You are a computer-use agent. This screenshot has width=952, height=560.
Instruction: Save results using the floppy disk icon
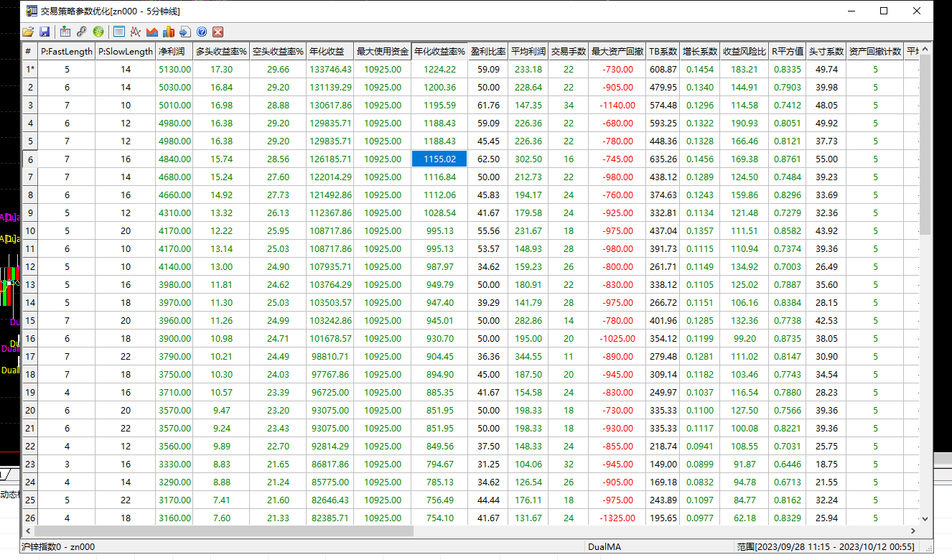(x=45, y=32)
